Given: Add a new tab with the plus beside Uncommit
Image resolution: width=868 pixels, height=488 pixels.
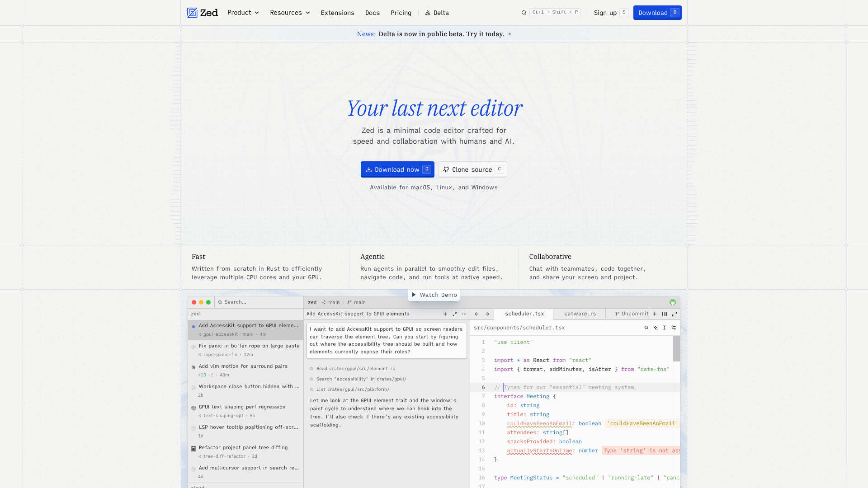Looking at the screenshot, I should [x=655, y=314].
